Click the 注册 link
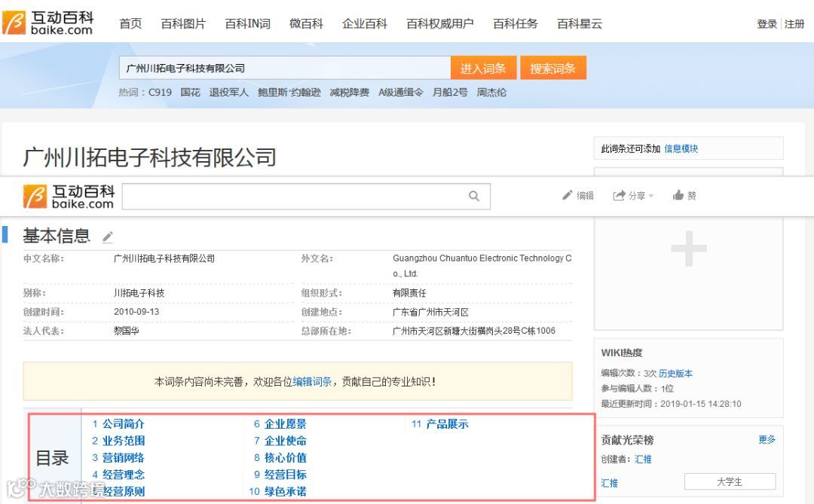Image resolution: width=814 pixels, height=504 pixels. pos(794,24)
